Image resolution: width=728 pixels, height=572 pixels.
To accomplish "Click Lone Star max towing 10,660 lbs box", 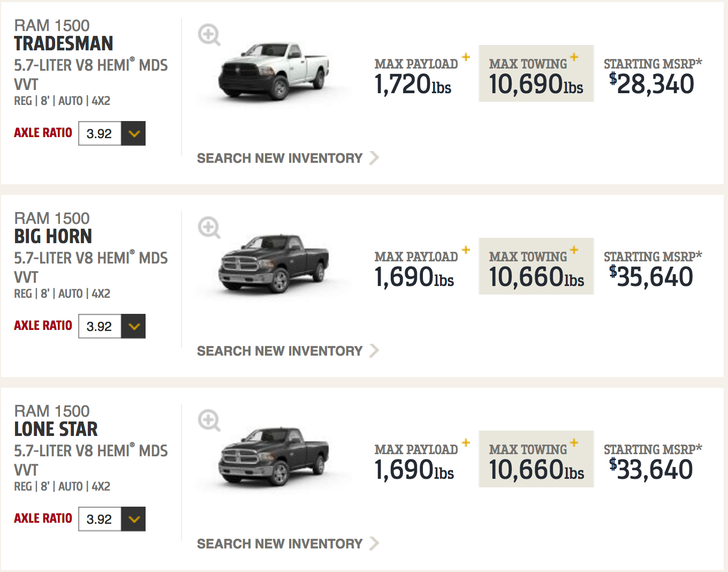I will 536,459.
